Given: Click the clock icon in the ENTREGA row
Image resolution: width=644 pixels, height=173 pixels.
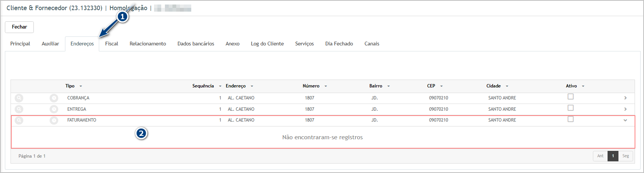Looking at the screenshot, I should tap(54, 109).
